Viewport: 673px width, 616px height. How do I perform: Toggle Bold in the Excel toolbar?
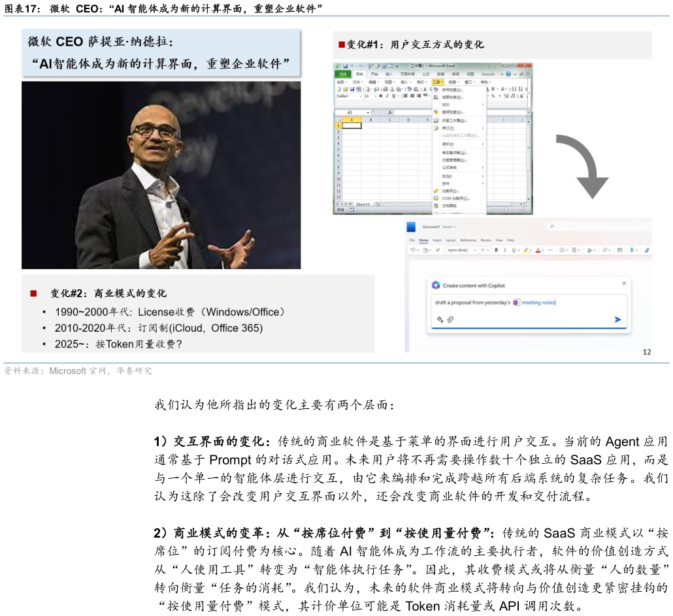380,96
